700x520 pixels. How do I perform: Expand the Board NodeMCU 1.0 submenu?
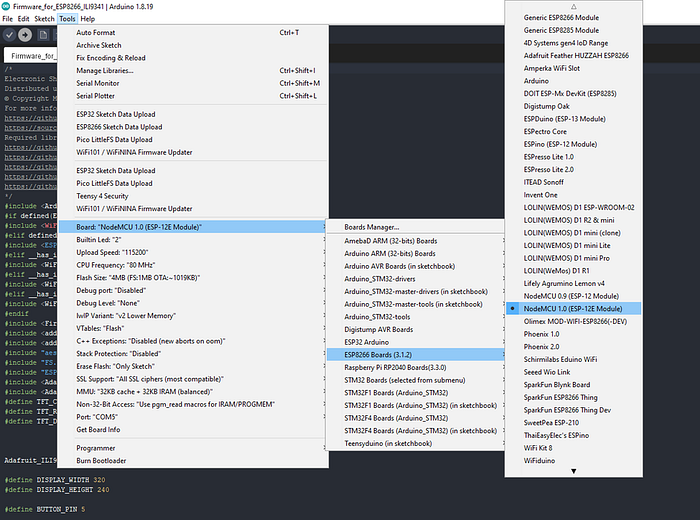[x=193, y=227]
